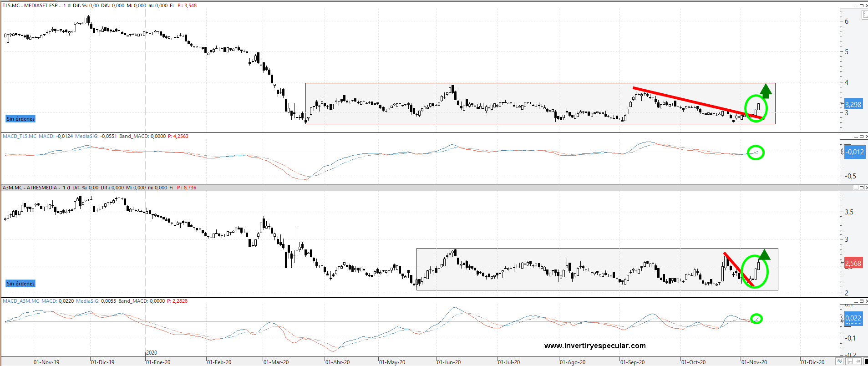Minimize the MACD_A3M.MC indicator panel
Screen dimensions: 868x366
[856, 301]
